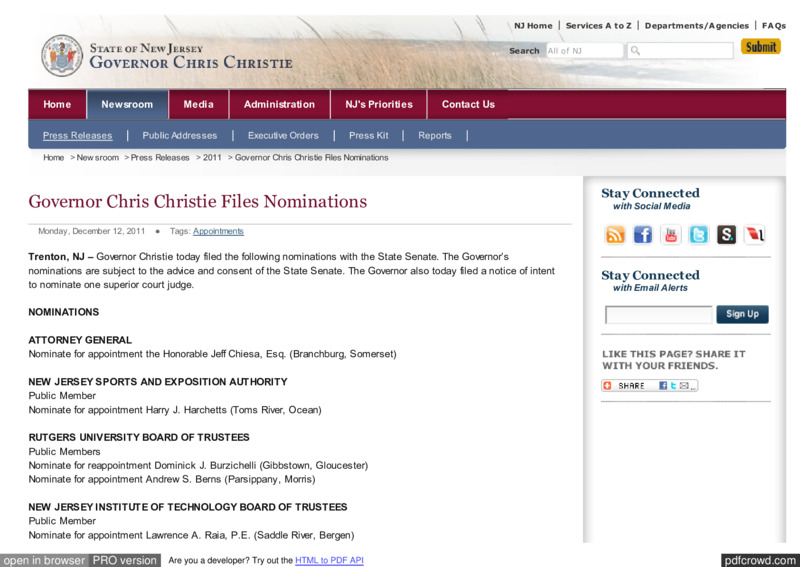Open the Home main navigation tab
800x567 pixels.
pyautogui.click(x=57, y=105)
